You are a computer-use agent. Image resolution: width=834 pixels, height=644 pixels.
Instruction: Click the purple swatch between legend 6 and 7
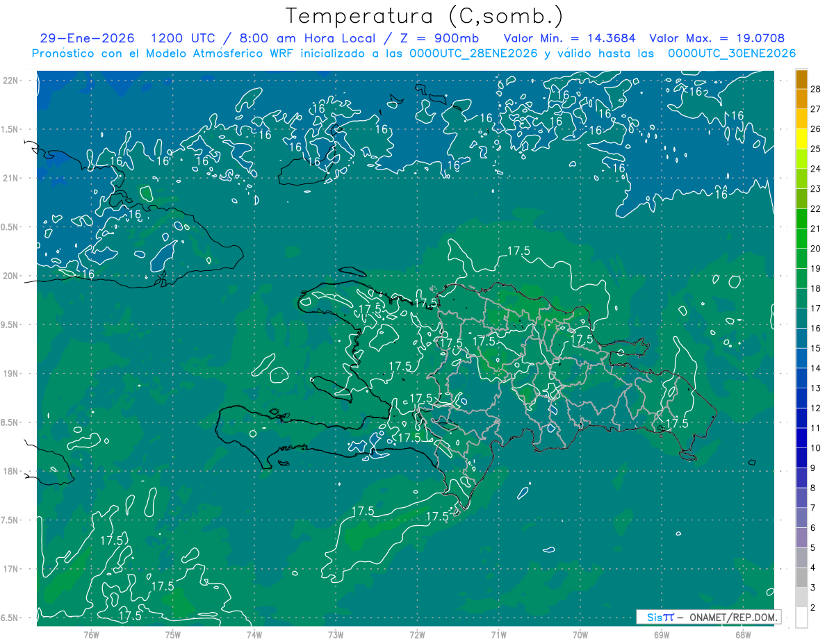tap(801, 518)
